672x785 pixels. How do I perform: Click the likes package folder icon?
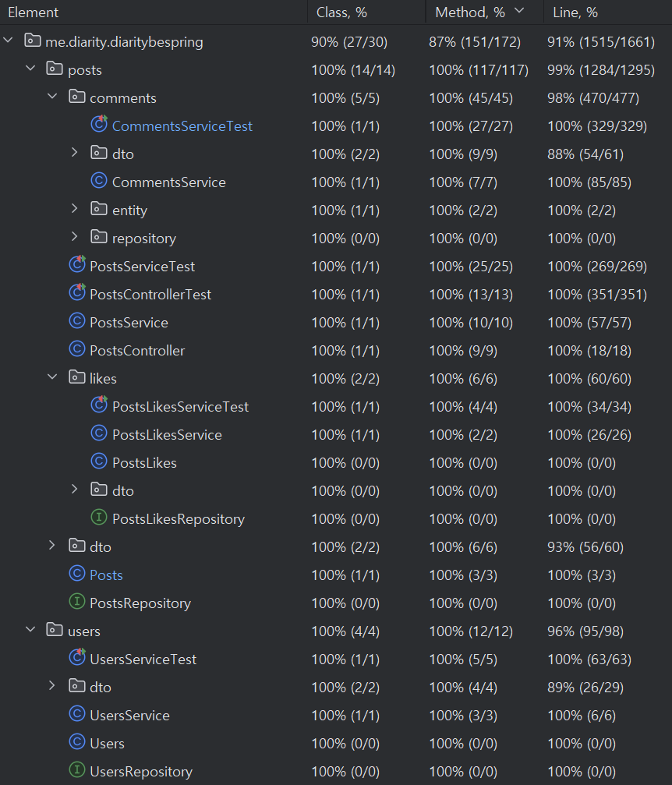tap(76, 377)
